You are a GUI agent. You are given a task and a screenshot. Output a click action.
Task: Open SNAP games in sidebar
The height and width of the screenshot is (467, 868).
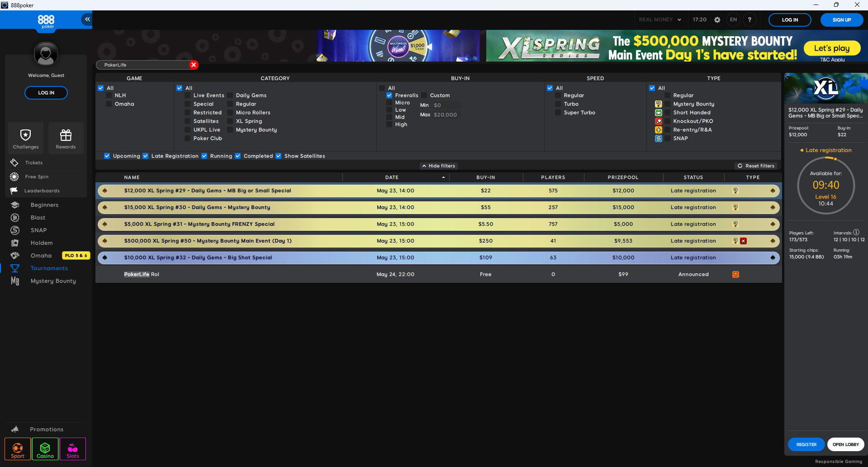coord(38,230)
